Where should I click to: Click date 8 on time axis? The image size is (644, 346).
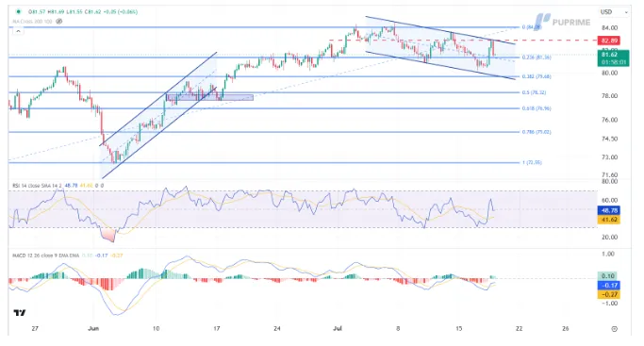[398, 328]
